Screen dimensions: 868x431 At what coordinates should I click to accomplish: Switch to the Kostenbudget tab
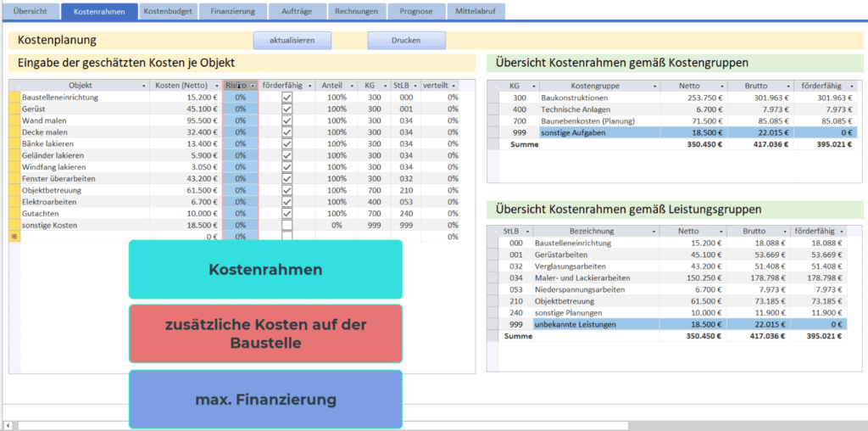169,12
